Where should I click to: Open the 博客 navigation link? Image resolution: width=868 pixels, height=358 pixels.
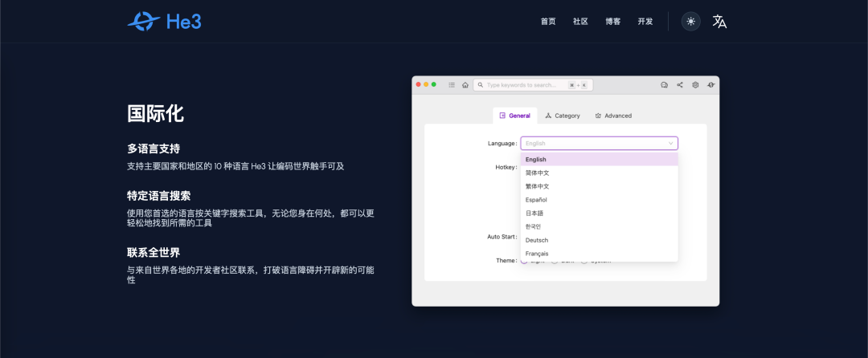612,22
